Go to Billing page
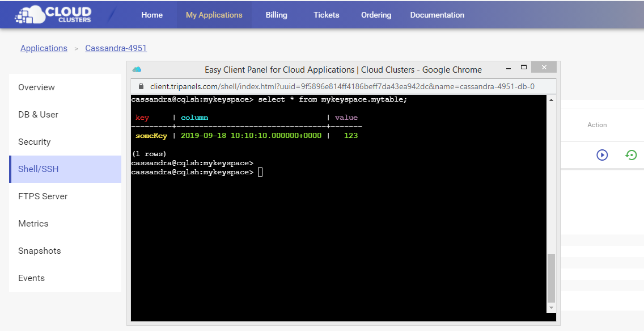644x331 pixels. pos(277,15)
